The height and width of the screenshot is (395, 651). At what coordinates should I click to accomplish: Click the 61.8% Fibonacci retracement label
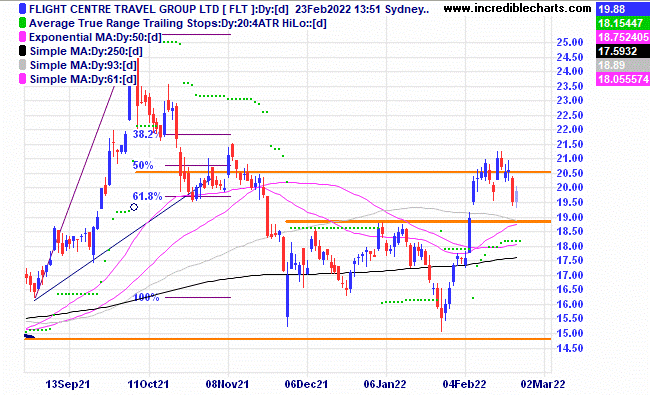(147, 196)
